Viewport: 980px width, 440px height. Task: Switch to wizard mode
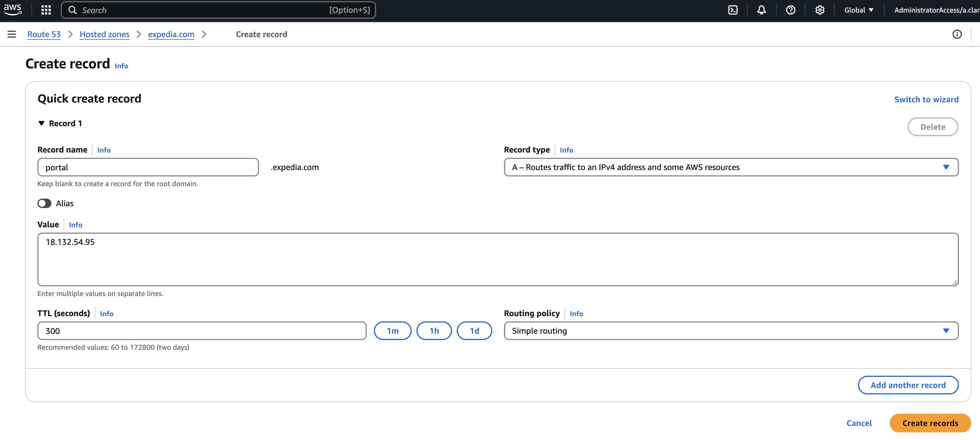pyautogui.click(x=926, y=99)
